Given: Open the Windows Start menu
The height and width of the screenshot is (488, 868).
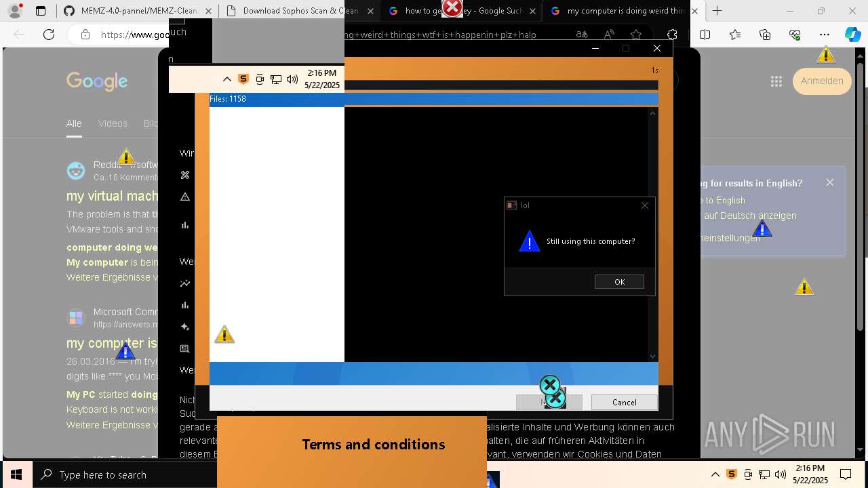Looking at the screenshot, I should (16, 474).
